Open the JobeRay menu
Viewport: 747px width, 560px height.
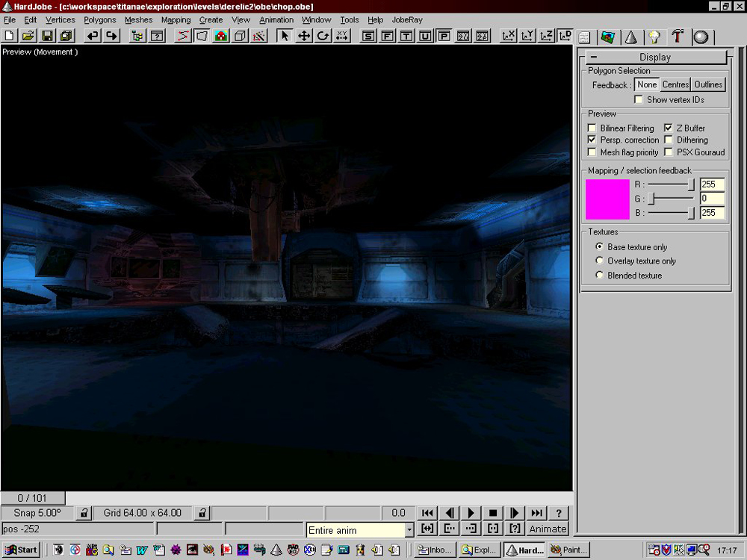click(407, 20)
